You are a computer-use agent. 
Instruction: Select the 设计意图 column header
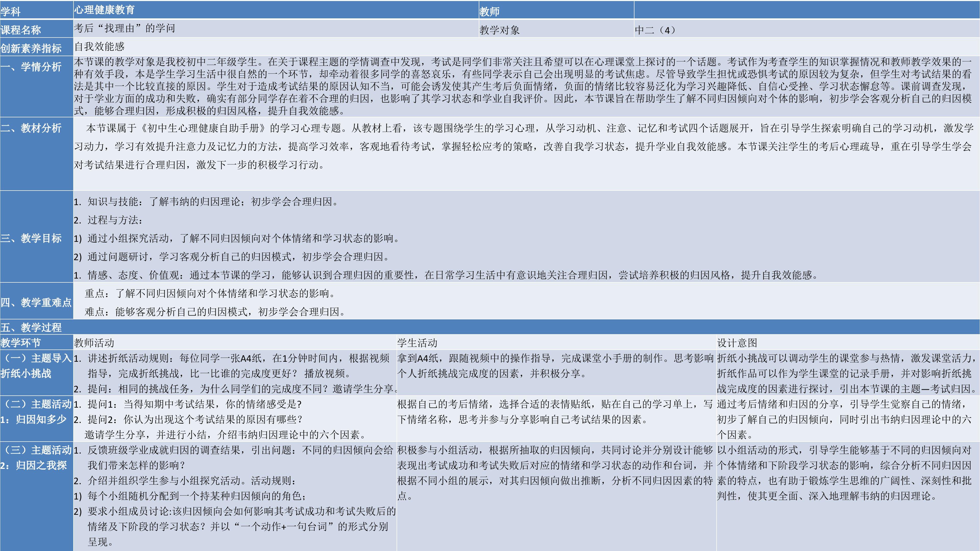(737, 343)
